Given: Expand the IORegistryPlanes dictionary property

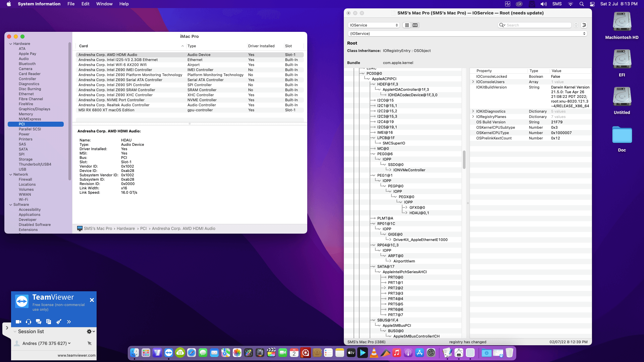Looking at the screenshot, I should [x=473, y=117].
